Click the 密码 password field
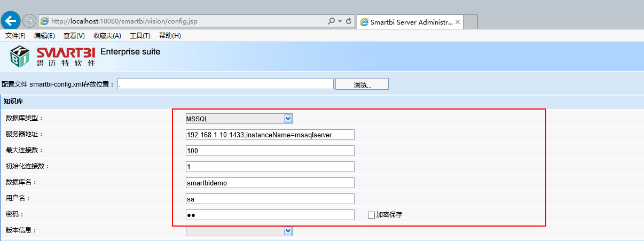This screenshot has width=644, height=241. point(270,215)
